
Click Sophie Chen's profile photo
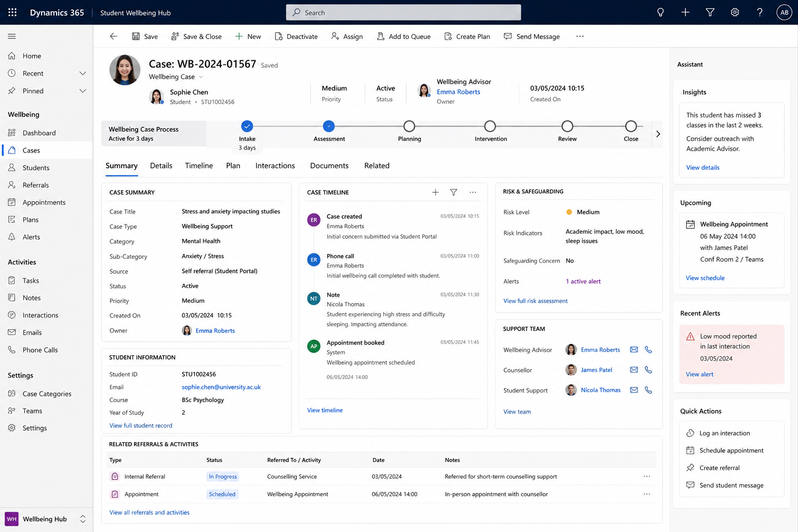coord(125,70)
